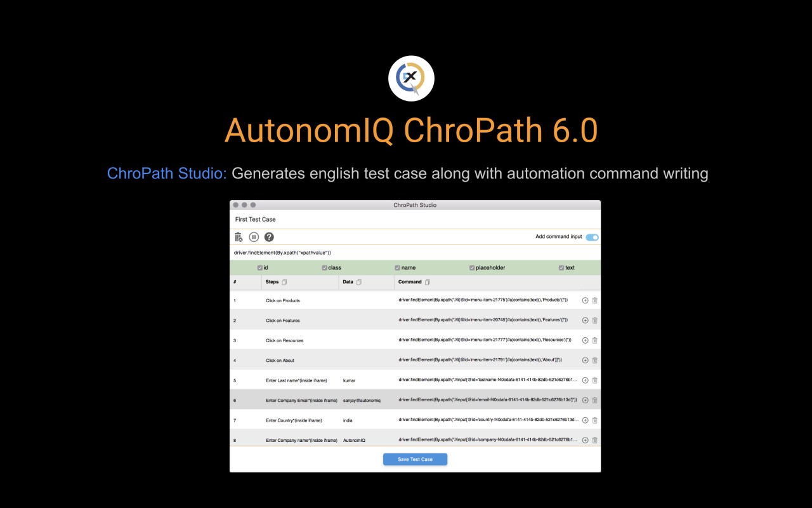Viewport: 812px width, 508px height.
Task: Delete the Click on Resources row
Action: 595,340
